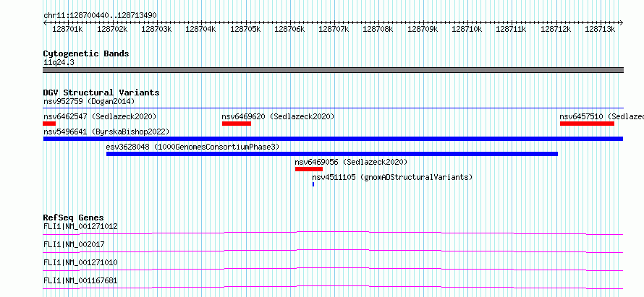Click the Cytogenetic Bands track title
644x297 pixels.
(x=86, y=53)
